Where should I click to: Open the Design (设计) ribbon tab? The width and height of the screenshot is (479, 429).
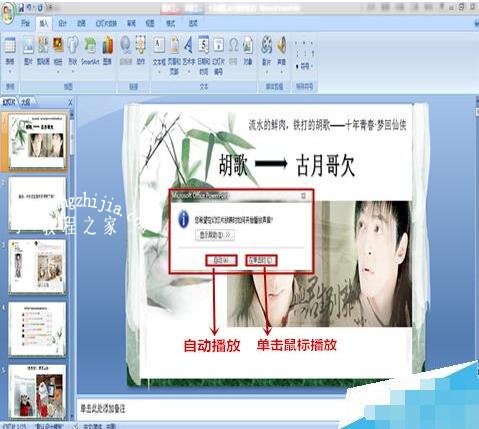[62, 23]
